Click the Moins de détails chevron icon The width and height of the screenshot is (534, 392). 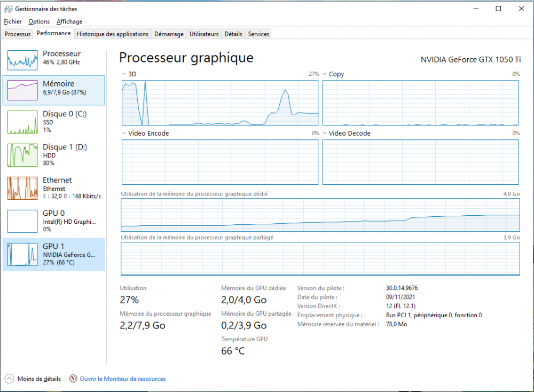tap(9, 379)
